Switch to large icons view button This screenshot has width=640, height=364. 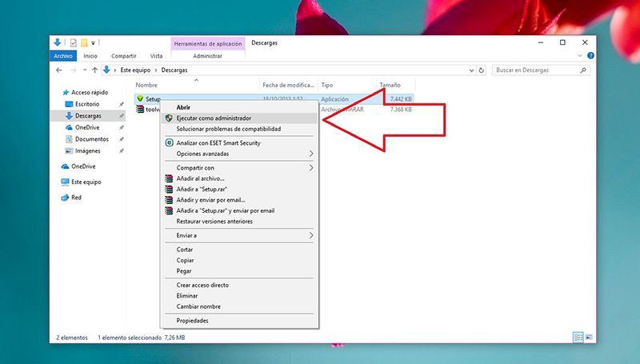(589, 338)
